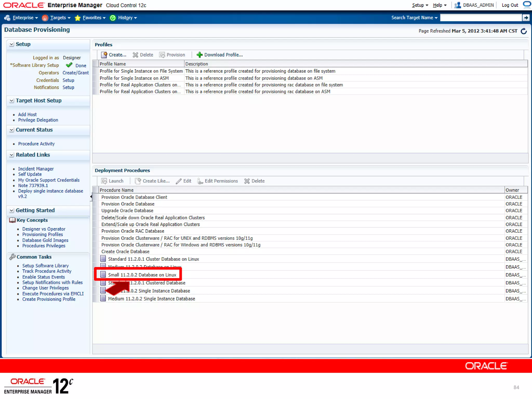Click the page refresh icon
Screen dimensions: 532x399
[524, 31]
